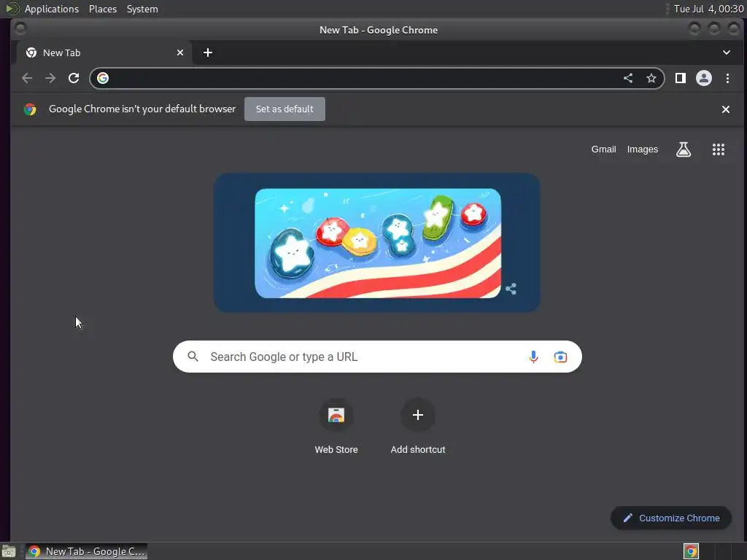Click Set as default button
This screenshot has width=747, height=560.
285,109
